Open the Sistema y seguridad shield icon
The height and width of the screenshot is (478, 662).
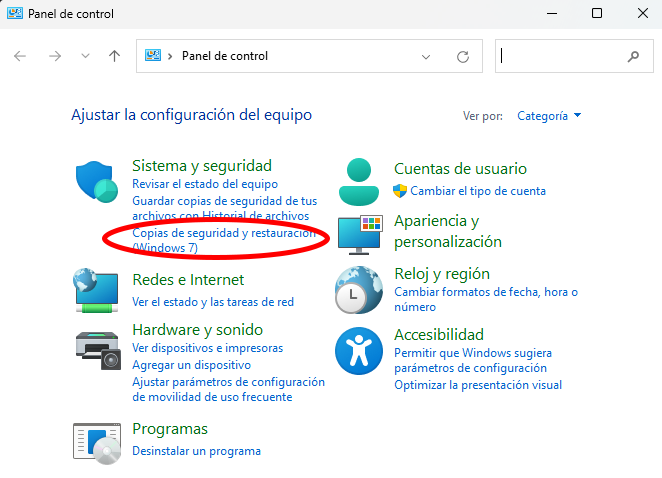pyautogui.click(x=97, y=182)
